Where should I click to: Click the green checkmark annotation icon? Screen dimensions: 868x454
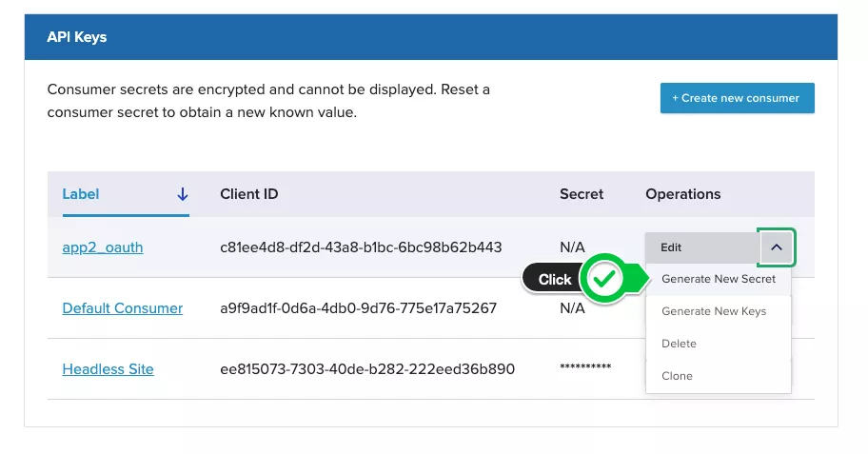click(603, 279)
